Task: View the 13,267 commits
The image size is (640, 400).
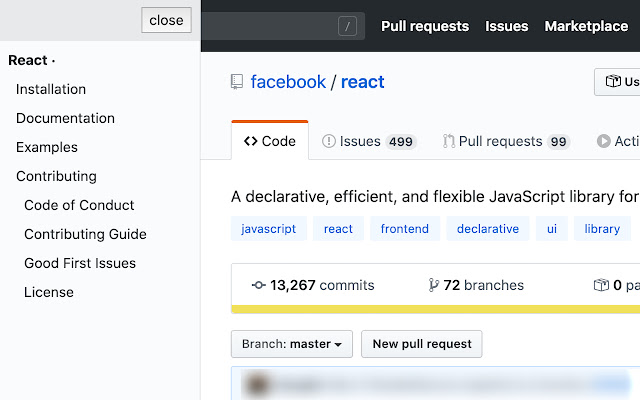Action: click(313, 285)
